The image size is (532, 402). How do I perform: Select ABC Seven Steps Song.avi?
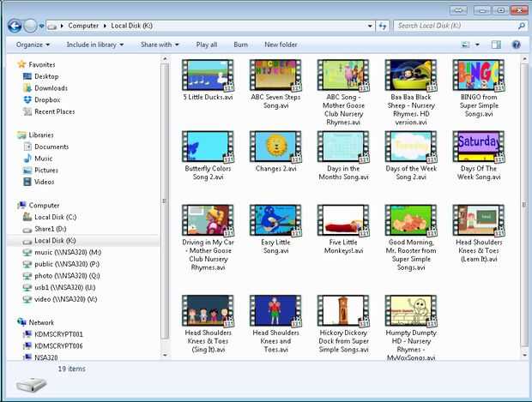click(275, 84)
